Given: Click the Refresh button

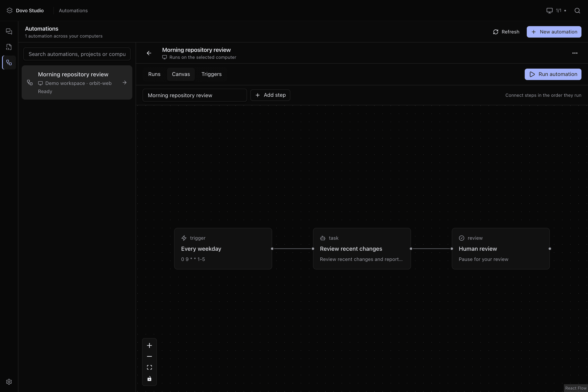Looking at the screenshot, I should click(506, 32).
